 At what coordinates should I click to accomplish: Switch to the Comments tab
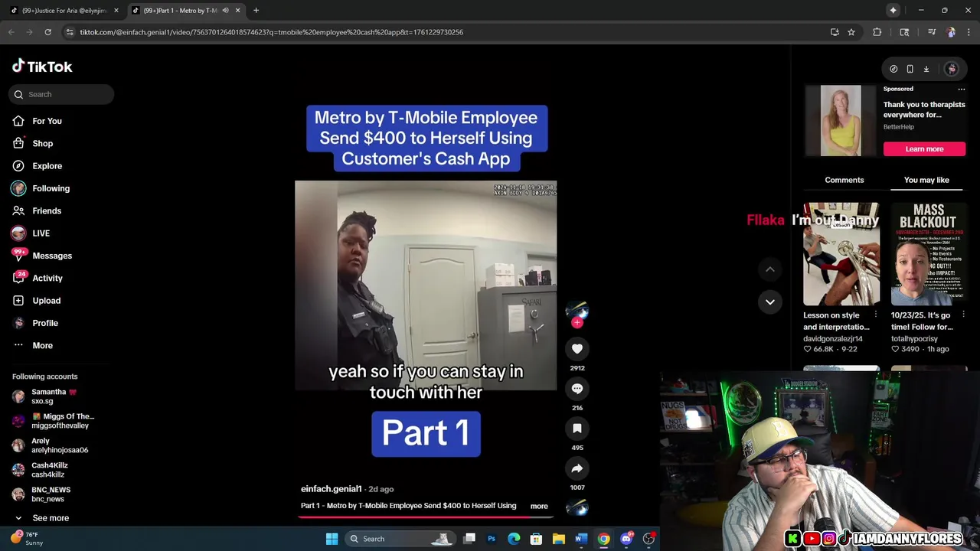[844, 180]
